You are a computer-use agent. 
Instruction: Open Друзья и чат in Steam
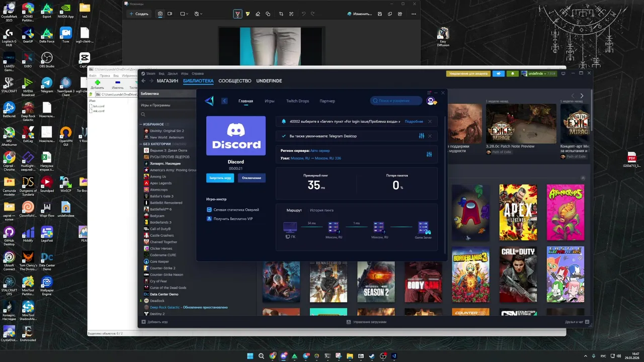[x=576, y=322]
